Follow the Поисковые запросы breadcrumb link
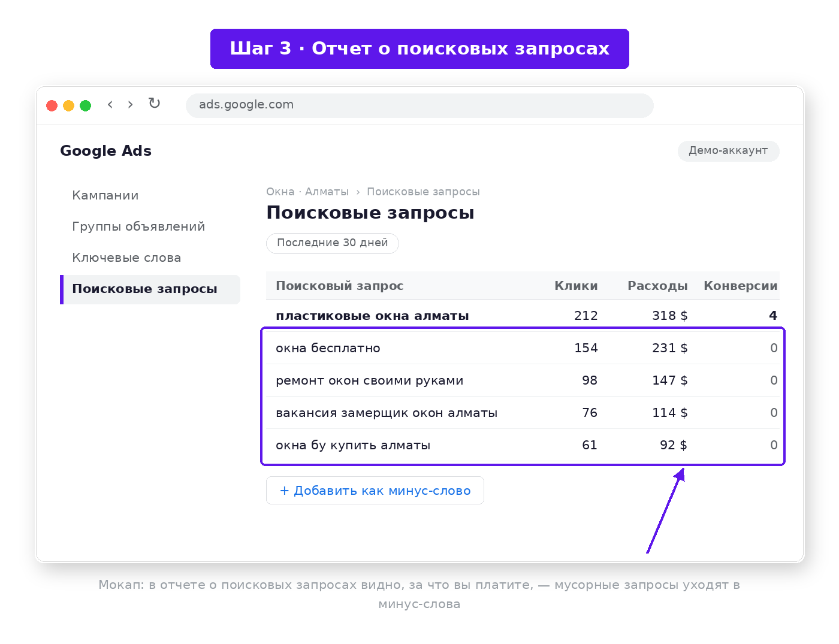 pyautogui.click(x=423, y=192)
